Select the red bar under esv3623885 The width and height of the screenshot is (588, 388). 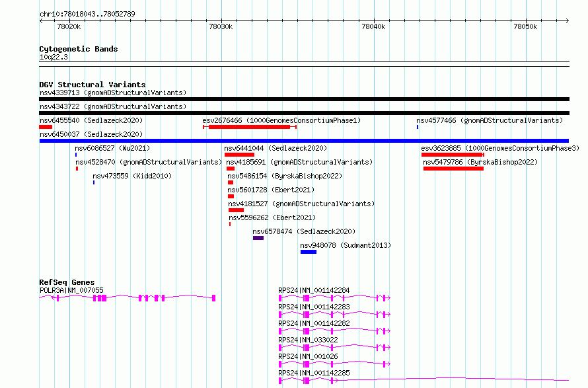tap(453, 155)
